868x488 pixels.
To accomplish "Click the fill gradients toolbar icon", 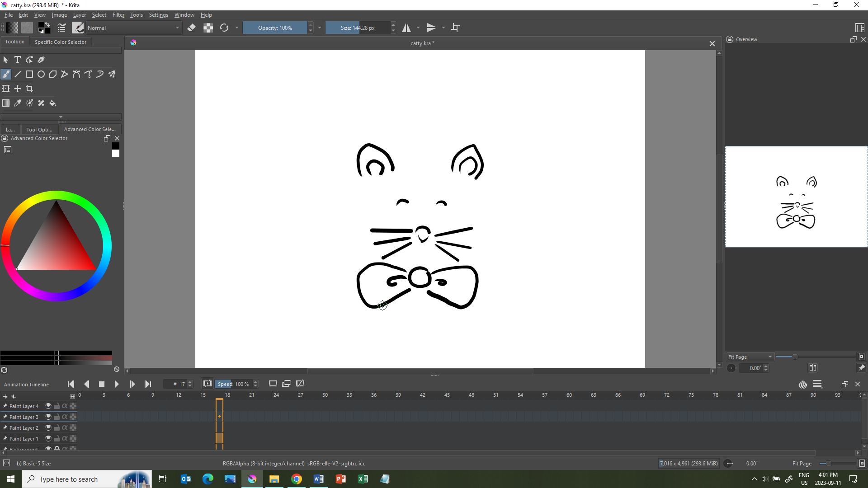I will 12,28.
